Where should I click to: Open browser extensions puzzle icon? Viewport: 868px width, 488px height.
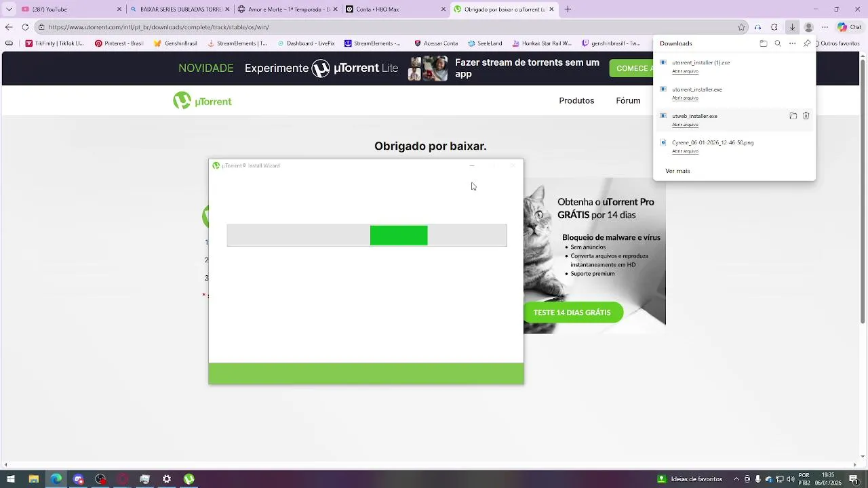coord(774,27)
